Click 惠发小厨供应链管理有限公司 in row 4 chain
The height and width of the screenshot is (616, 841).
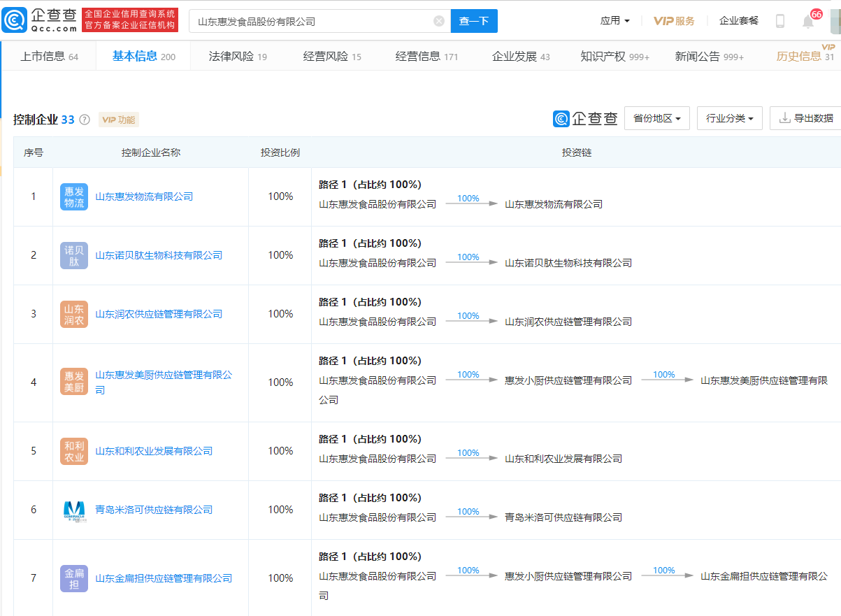coord(568,380)
